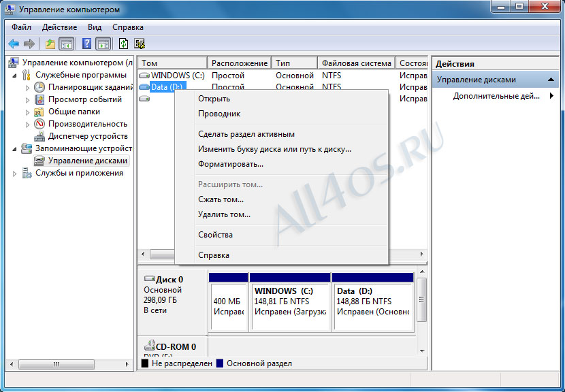Screen dimensions: 565x392
Task: Click the Основной раздел blue legend swatch
Action: point(220,363)
